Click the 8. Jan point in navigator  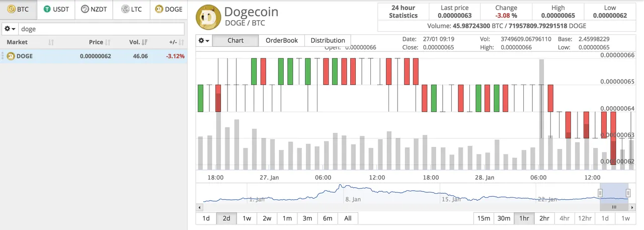pyautogui.click(x=353, y=199)
